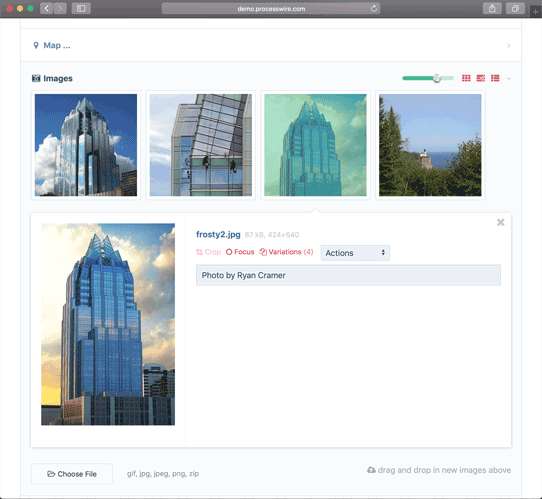Switch images to proportional grid view
The image size is (542, 499).
click(480, 78)
